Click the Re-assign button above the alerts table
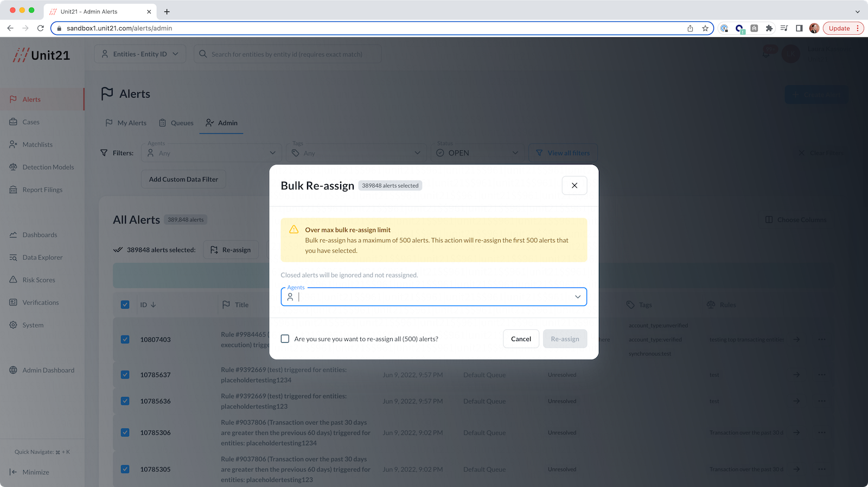 (x=231, y=250)
